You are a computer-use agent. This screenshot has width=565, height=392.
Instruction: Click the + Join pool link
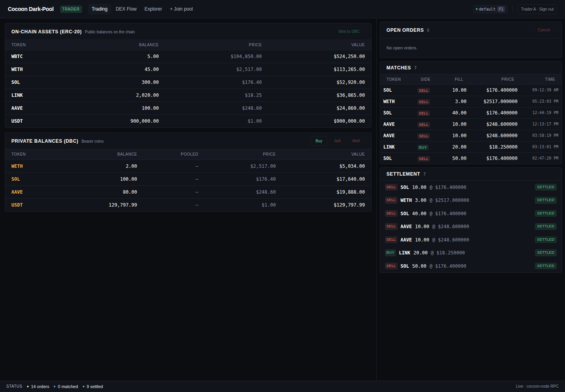181,9
